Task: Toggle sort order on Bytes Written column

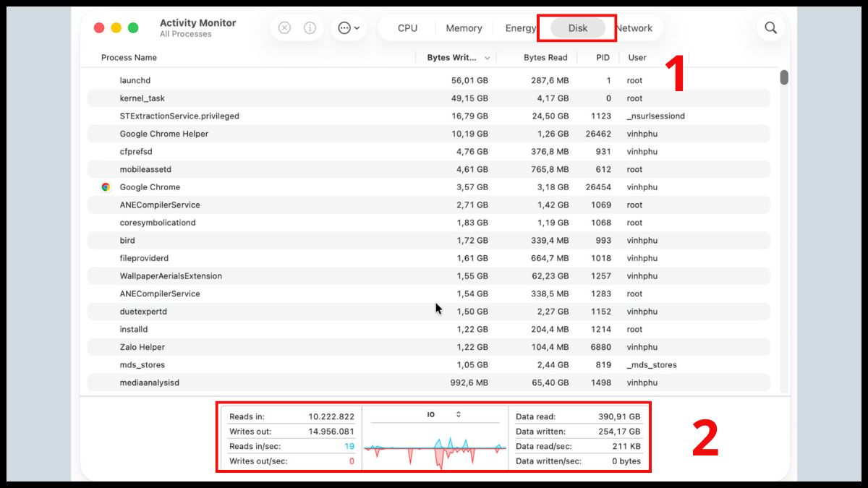Action: (x=457, y=58)
